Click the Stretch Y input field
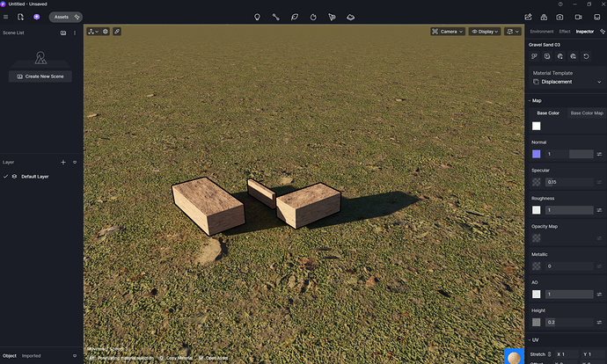 (593, 354)
